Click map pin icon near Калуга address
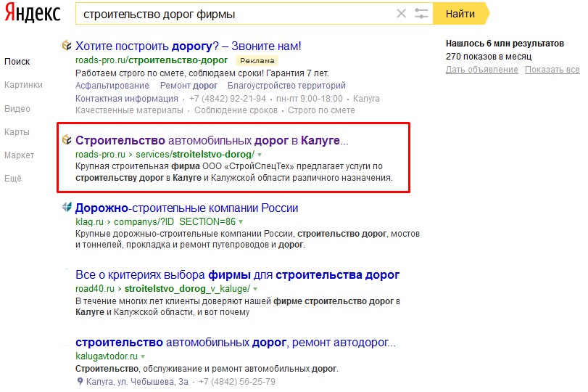This screenshot has height=392, width=588. point(80,382)
